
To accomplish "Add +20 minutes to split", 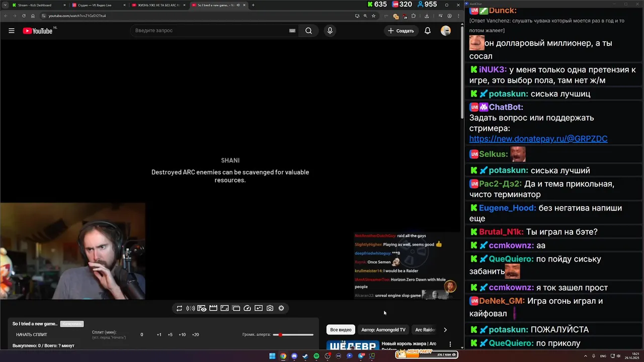I will [195, 335].
